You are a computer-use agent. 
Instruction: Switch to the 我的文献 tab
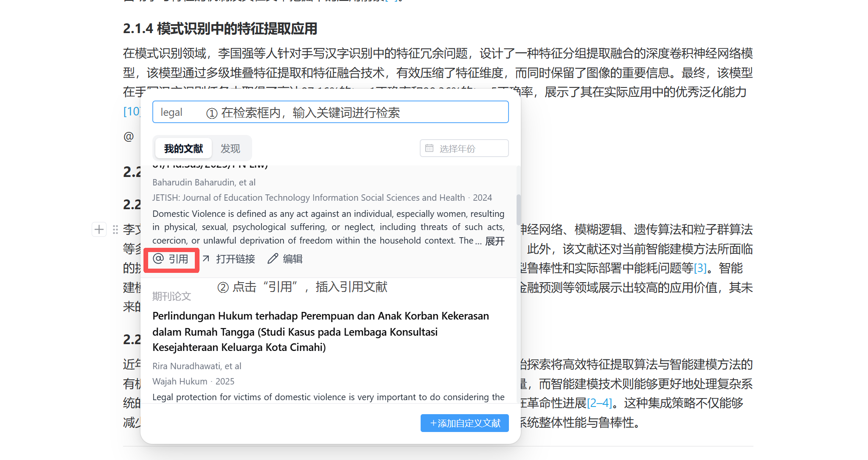(183, 149)
